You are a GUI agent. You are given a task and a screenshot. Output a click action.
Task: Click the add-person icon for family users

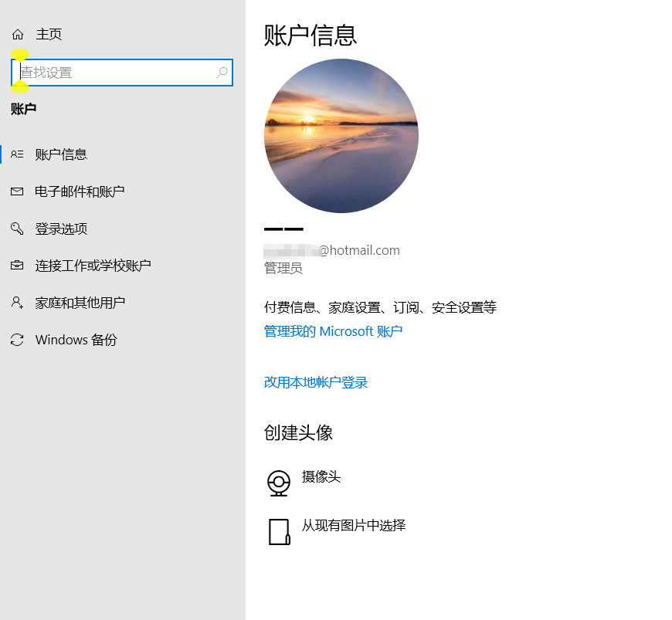(x=17, y=303)
